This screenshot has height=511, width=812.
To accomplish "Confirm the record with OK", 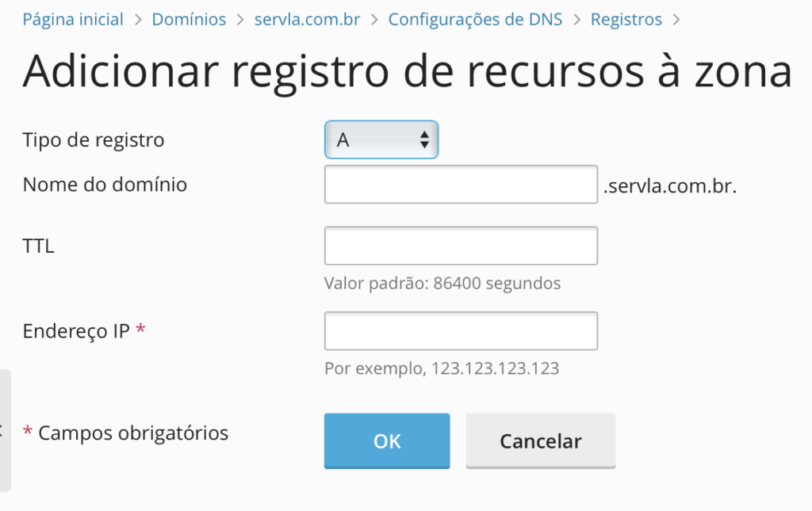I will point(387,441).
